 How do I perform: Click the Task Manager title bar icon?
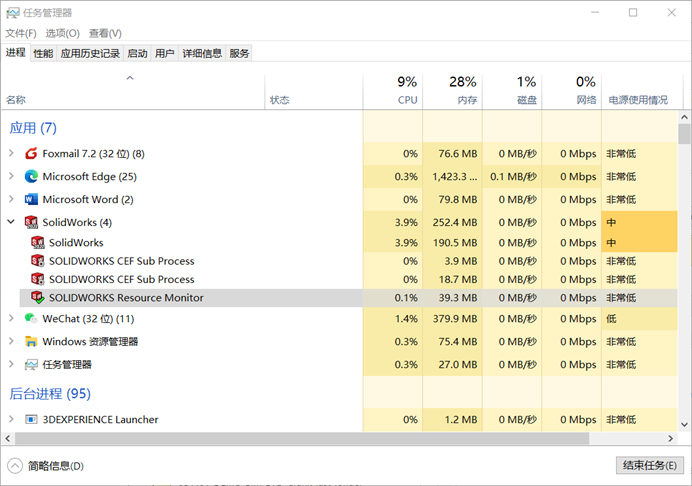(12, 13)
